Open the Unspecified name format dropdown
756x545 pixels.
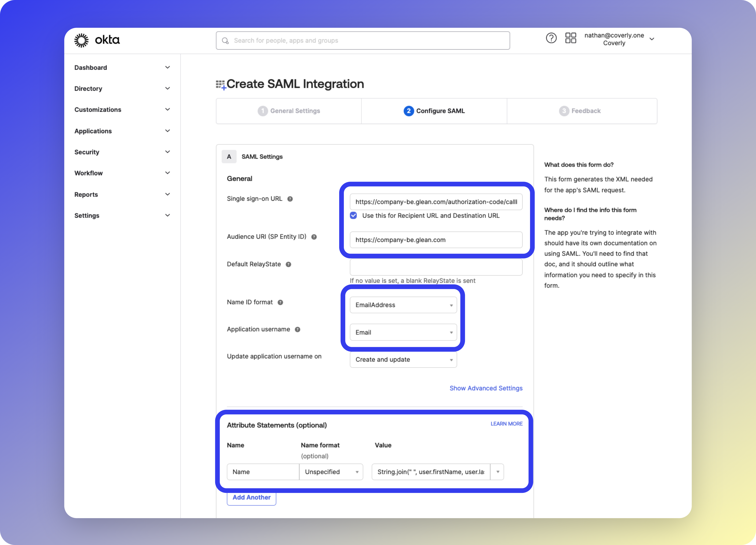(x=331, y=472)
